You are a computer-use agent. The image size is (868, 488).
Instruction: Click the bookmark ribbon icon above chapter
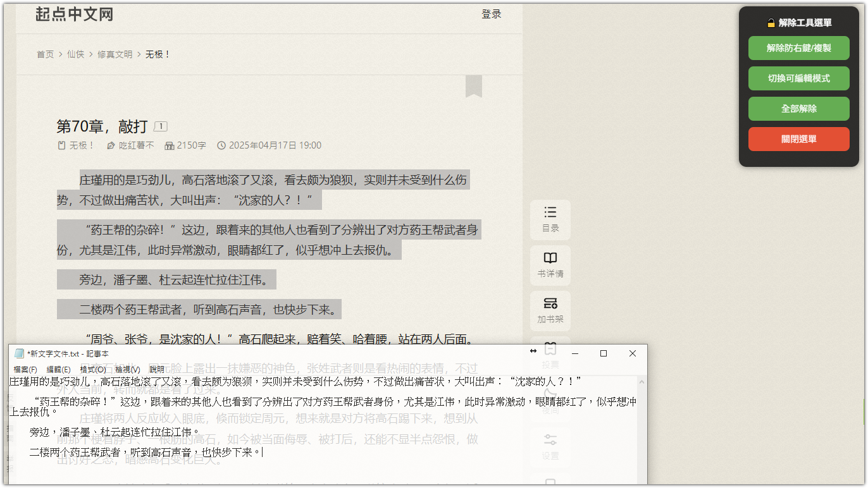pyautogui.click(x=474, y=86)
